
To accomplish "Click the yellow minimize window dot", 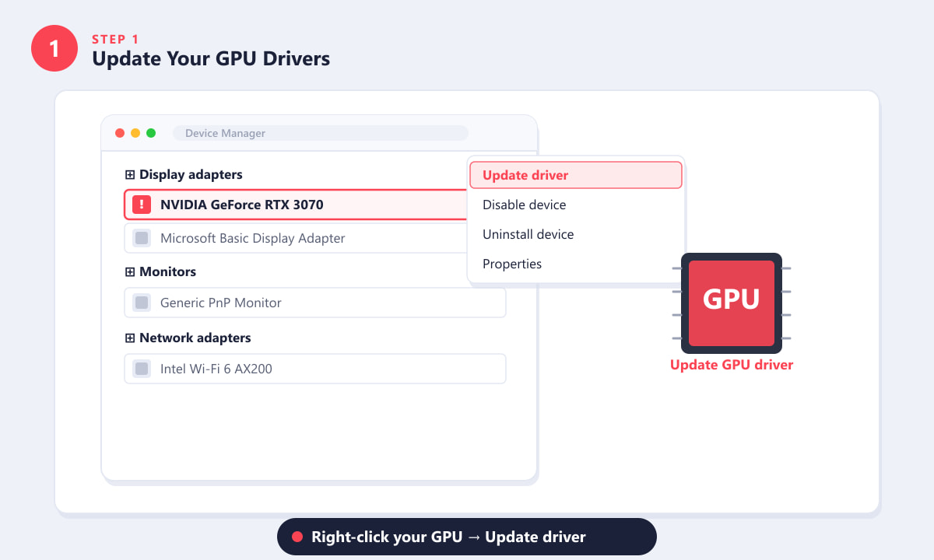I will pos(135,133).
